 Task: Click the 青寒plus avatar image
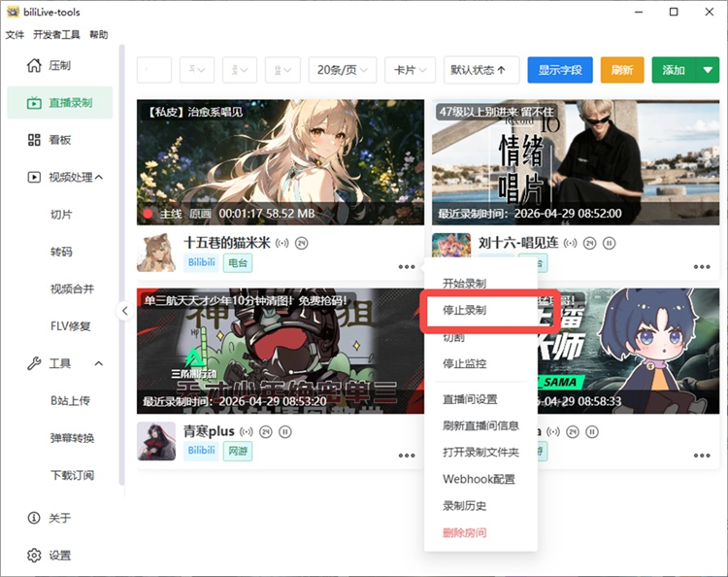156,441
